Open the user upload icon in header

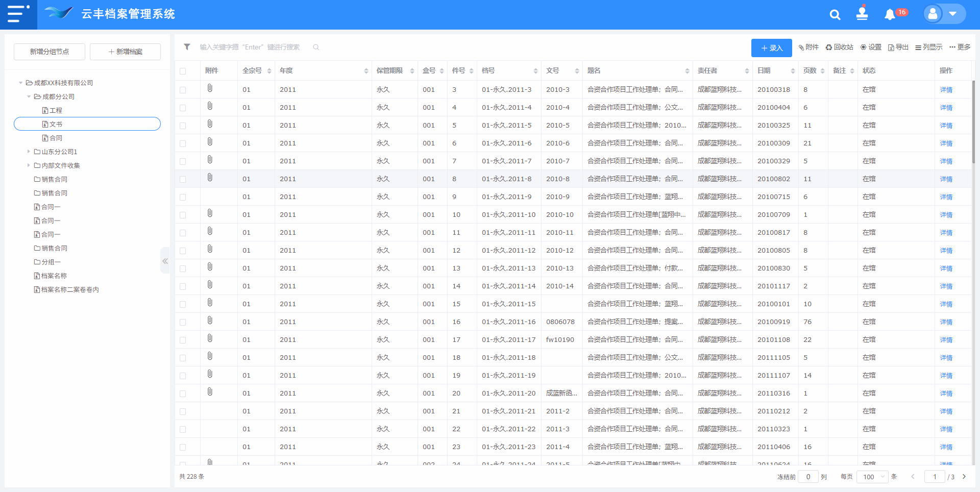pyautogui.click(x=862, y=13)
